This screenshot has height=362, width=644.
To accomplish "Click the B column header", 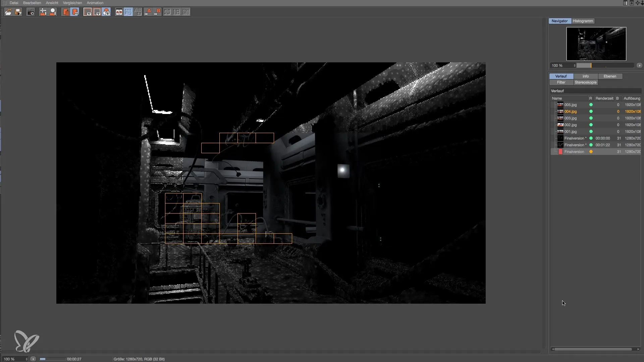I will pyautogui.click(x=618, y=99).
